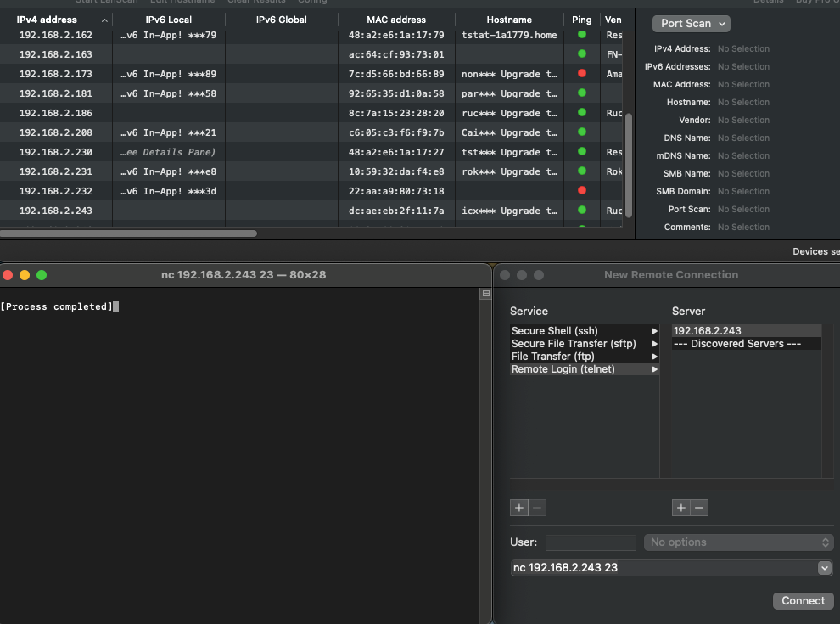Sort by the IPv4 address column header

(47, 20)
